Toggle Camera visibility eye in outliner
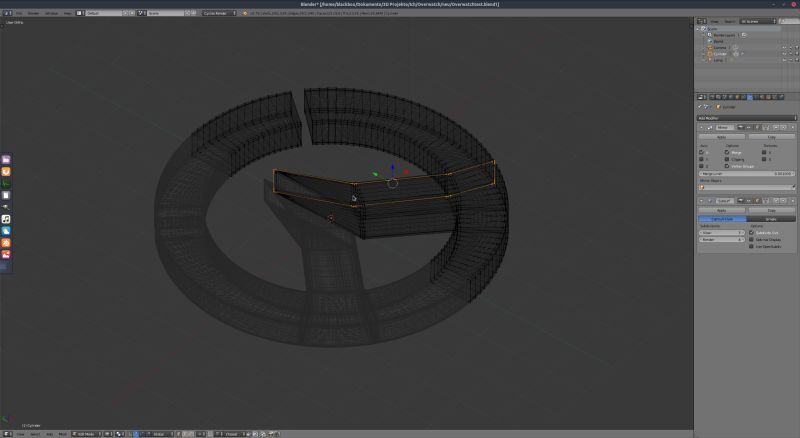Image resolution: width=800 pixels, height=438 pixels. click(x=785, y=47)
